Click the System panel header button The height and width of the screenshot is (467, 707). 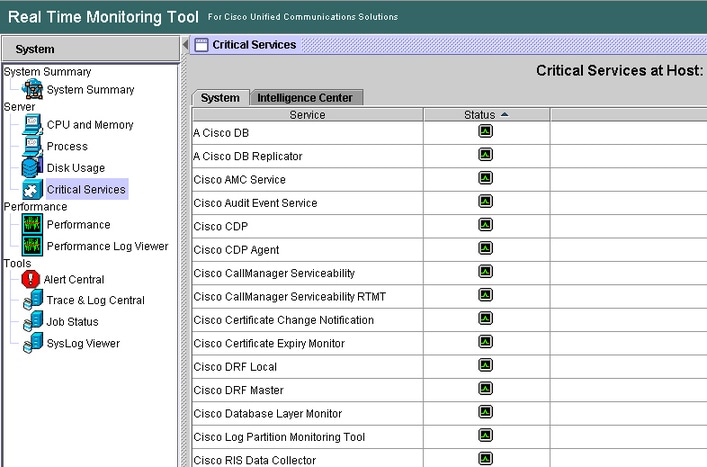tap(91, 49)
